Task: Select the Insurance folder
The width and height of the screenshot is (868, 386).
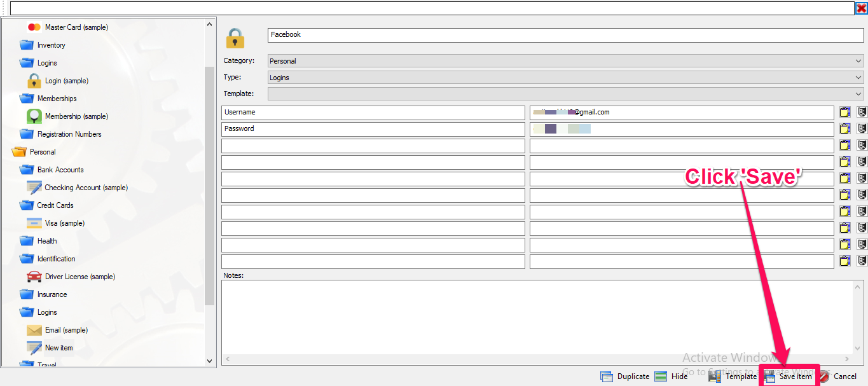Action: [x=43, y=294]
